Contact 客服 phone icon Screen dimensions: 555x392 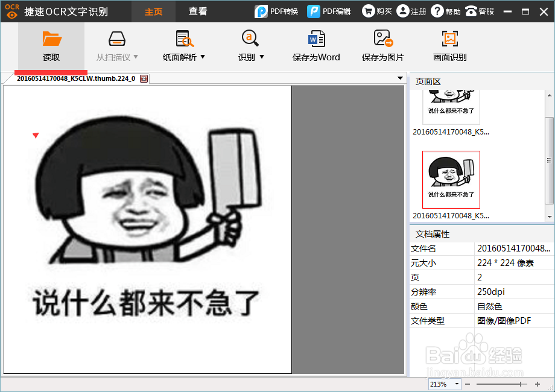coord(471,11)
